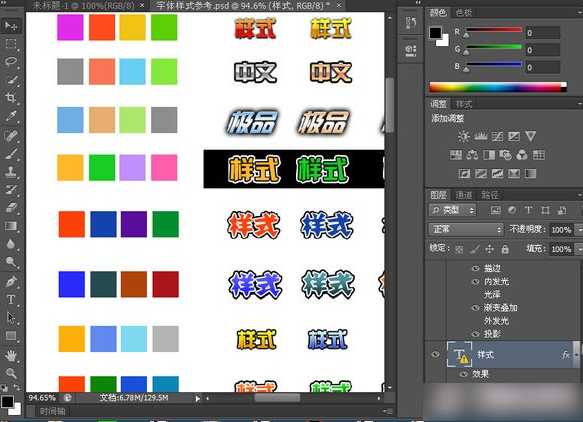Image resolution: width=583 pixels, height=422 pixels.
Task: Open the blend mode 正常 dropdown
Action: pos(466,229)
